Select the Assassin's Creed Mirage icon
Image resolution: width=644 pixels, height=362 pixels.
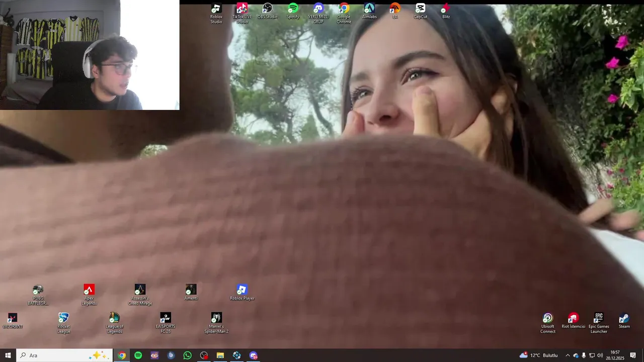140,295
